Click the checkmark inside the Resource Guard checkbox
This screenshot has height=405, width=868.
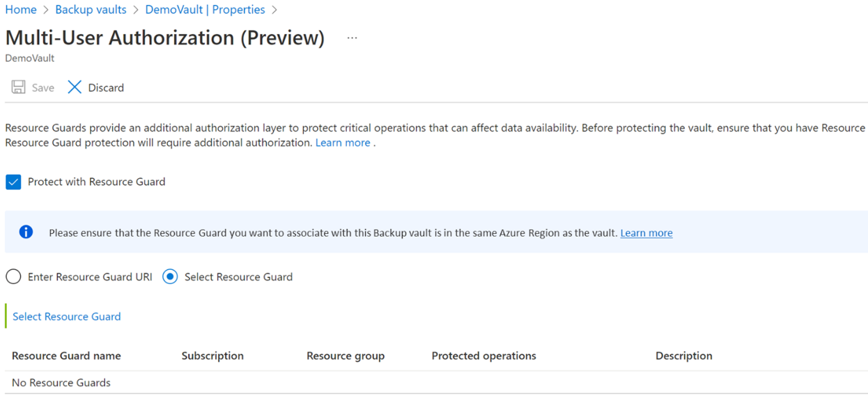pos(13,182)
